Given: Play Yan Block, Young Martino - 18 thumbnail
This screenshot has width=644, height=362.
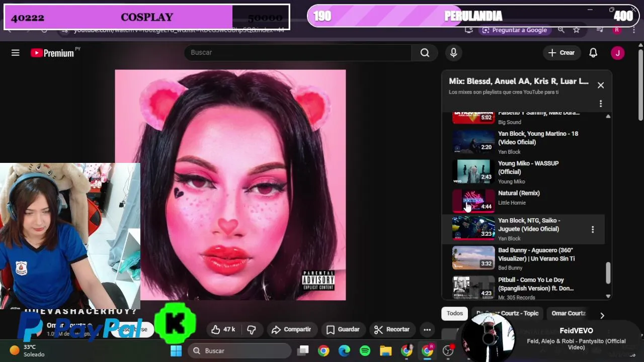Looking at the screenshot, I should click(x=473, y=142).
